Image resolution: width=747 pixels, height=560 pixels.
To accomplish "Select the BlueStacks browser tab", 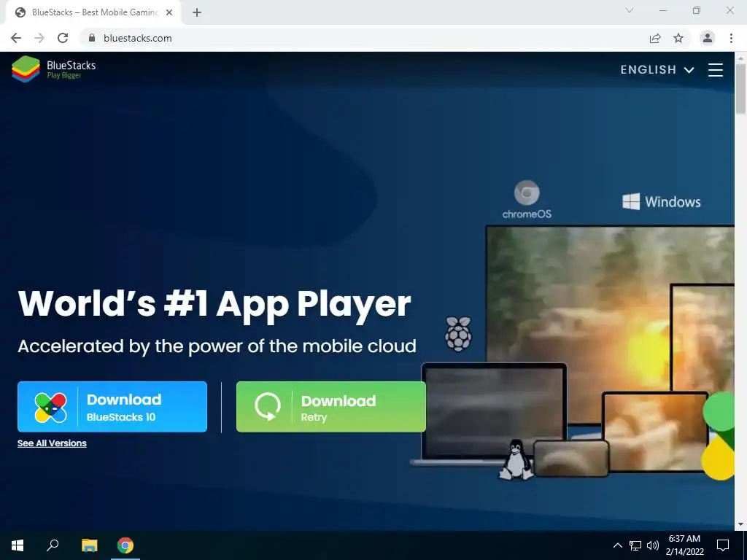I will pos(93,12).
